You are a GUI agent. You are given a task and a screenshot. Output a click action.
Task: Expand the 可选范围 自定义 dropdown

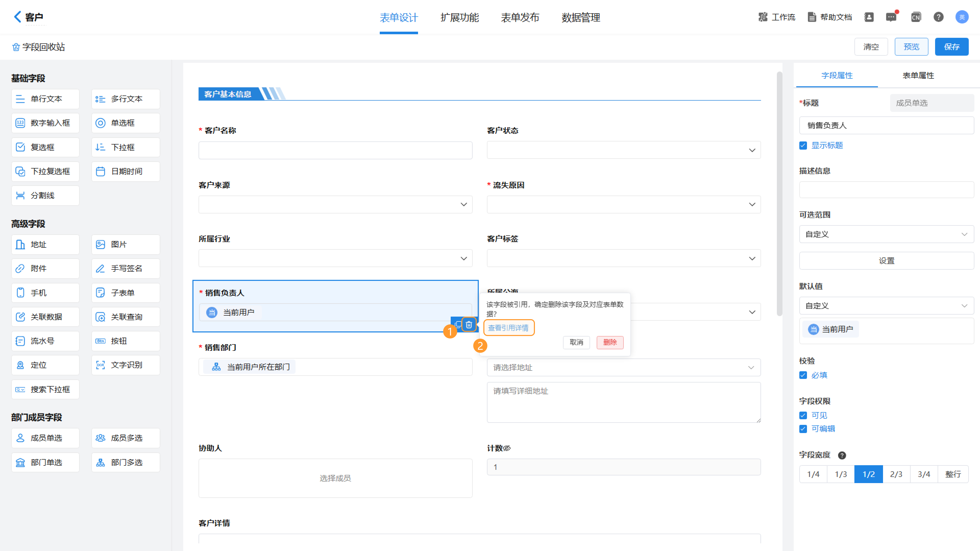pyautogui.click(x=886, y=234)
